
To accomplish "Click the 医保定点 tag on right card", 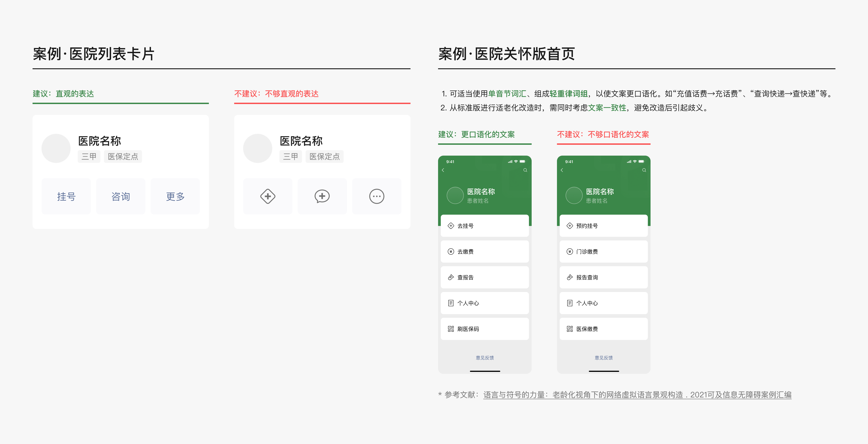I will 324,157.
